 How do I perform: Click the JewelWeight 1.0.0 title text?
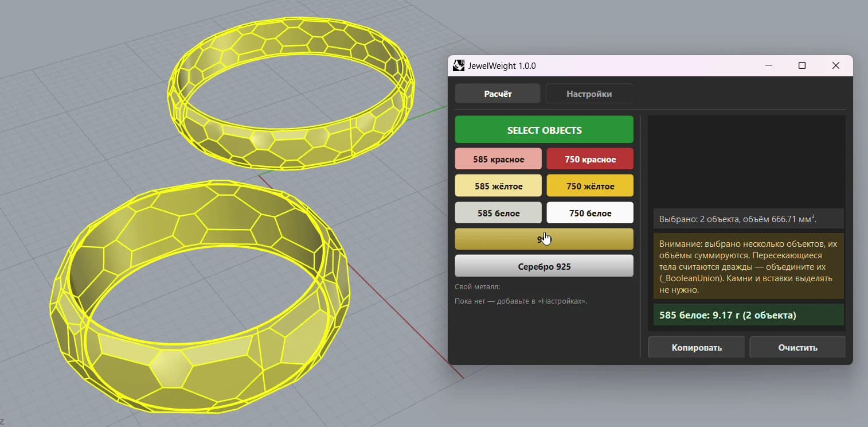(x=502, y=65)
